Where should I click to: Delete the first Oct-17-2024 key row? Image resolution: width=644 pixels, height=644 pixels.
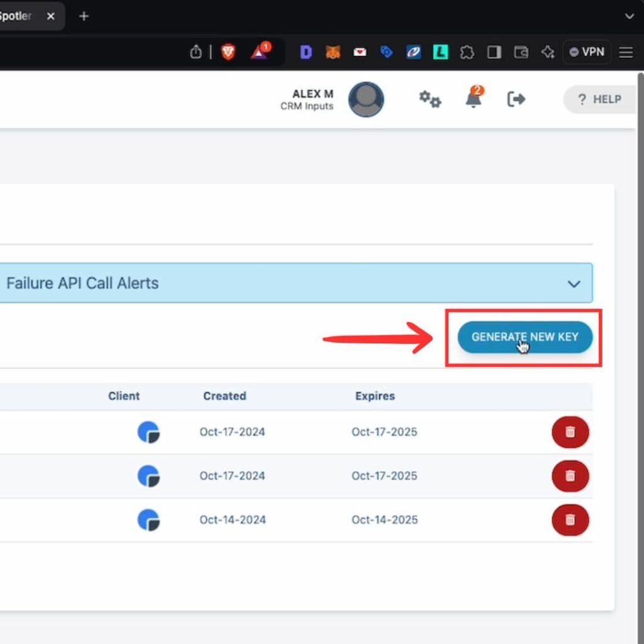[570, 432]
